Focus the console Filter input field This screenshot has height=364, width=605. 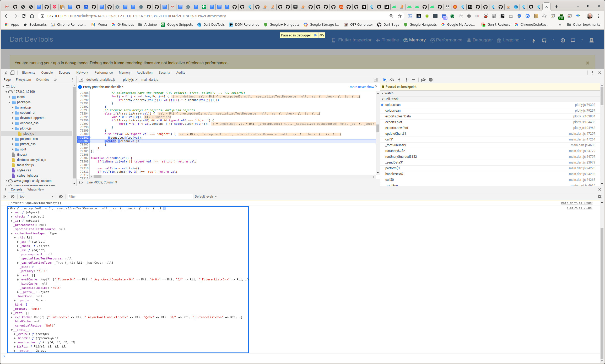[129, 197]
